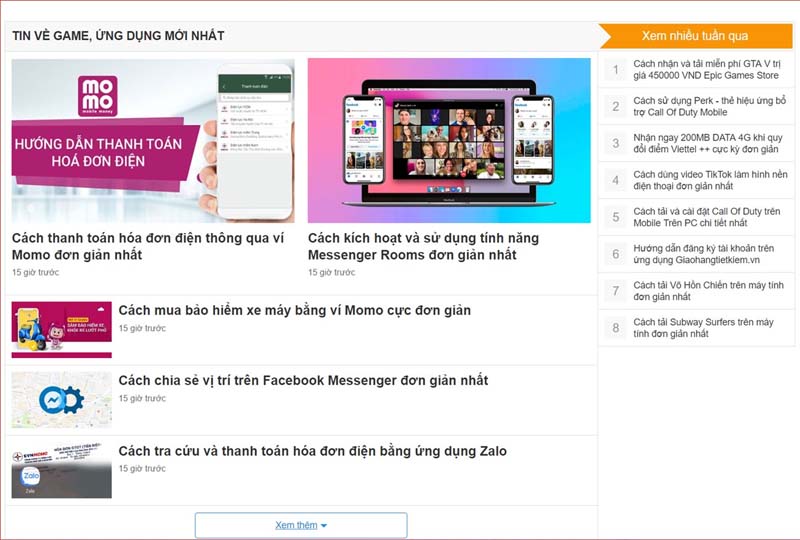Viewport: 800px width, 540px height.
Task: Click rank number 7 badge
Action: pyautogui.click(x=616, y=291)
